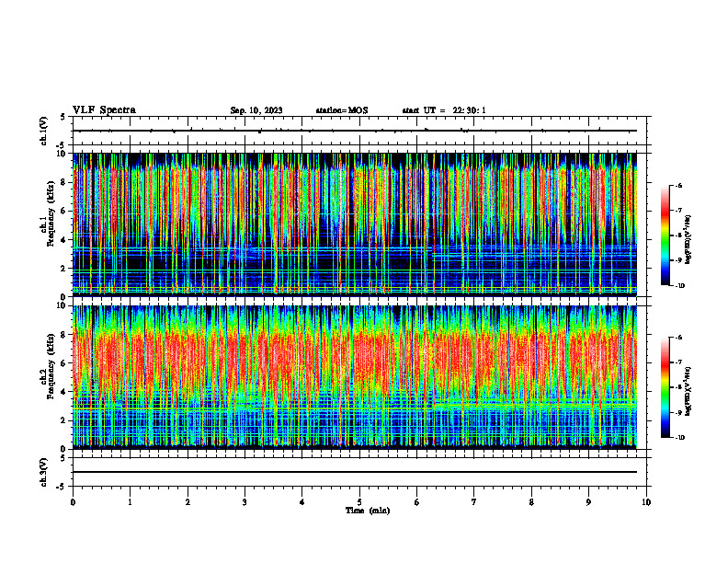Click the ch.2 PSD color scale bar
Screen dimensions: 728x563
pyautogui.click(x=665, y=387)
